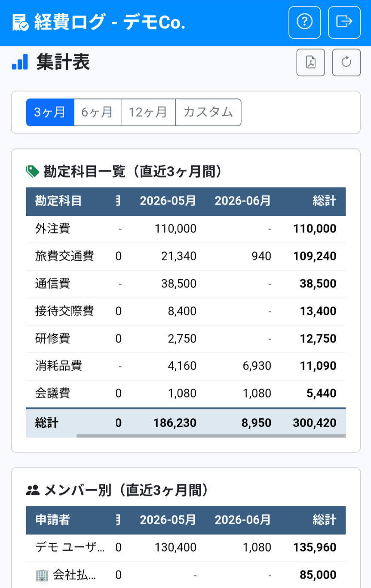Click 総計 column header in メンバー別 table
This screenshot has width=371, height=588.
click(x=325, y=520)
